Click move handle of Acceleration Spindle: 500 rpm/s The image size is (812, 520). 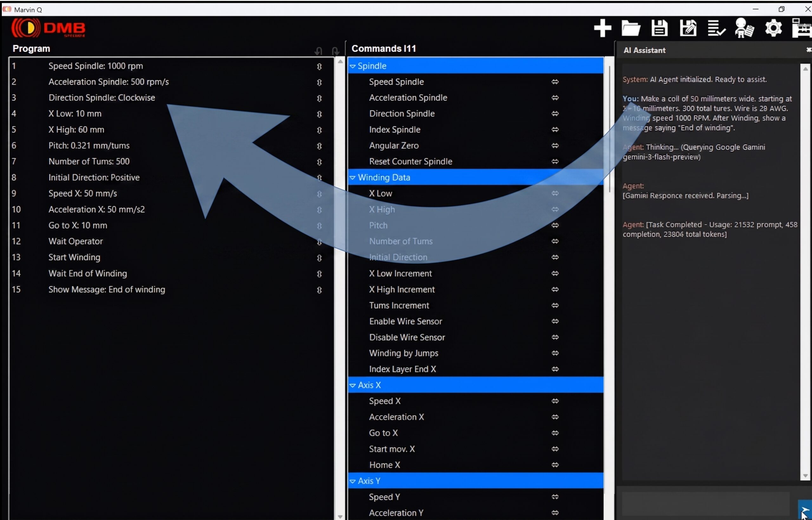pyautogui.click(x=319, y=82)
